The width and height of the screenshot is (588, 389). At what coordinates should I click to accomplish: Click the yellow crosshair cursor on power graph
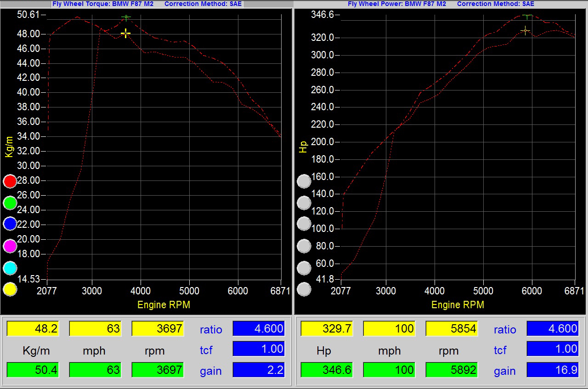tap(525, 31)
